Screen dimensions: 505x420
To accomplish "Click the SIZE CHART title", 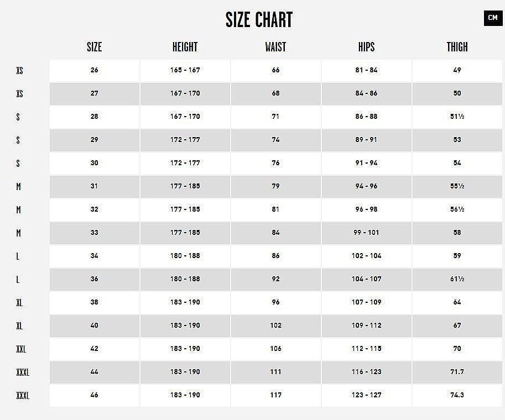I will click(259, 20).
